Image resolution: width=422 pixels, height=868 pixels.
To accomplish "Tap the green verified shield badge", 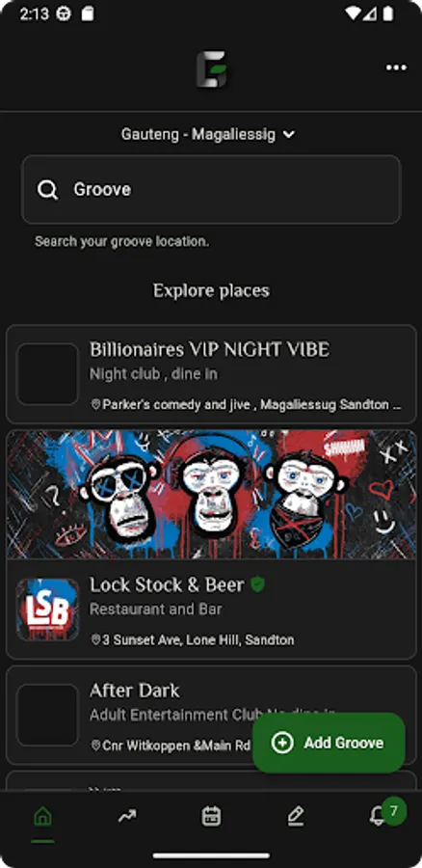I will point(257,584).
